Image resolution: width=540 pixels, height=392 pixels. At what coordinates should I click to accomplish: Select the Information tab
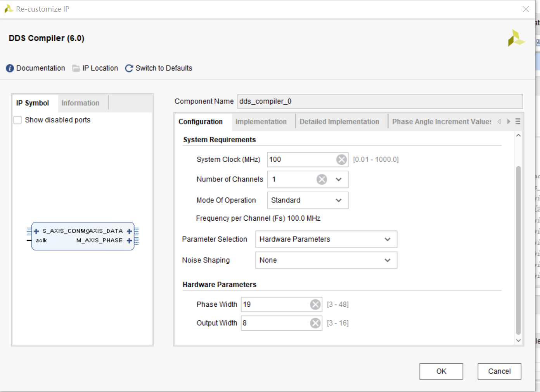[80, 103]
